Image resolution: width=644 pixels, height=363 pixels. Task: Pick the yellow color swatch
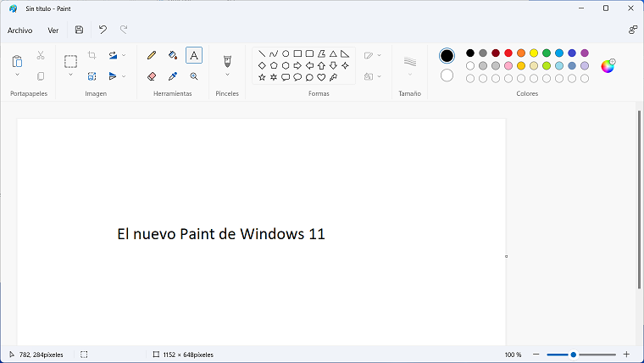click(534, 53)
